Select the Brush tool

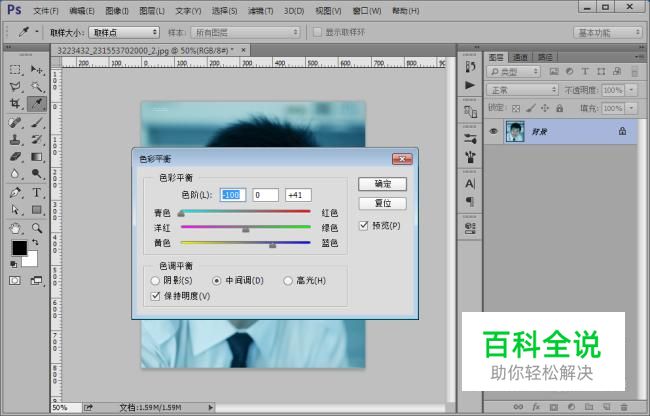point(37,123)
